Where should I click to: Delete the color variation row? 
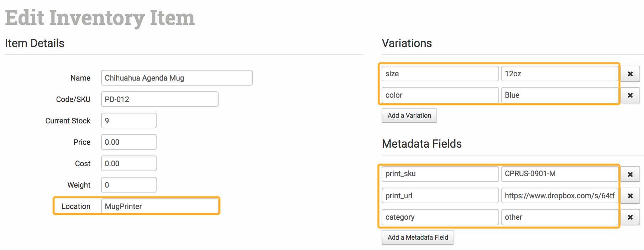click(630, 95)
